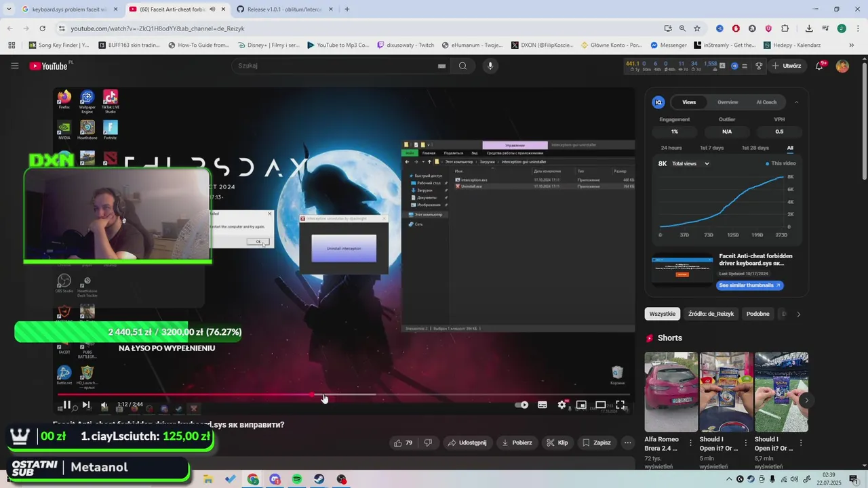Choose 1st 7 days range option
The width and height of the screenshot is (868, 488).
712,148
